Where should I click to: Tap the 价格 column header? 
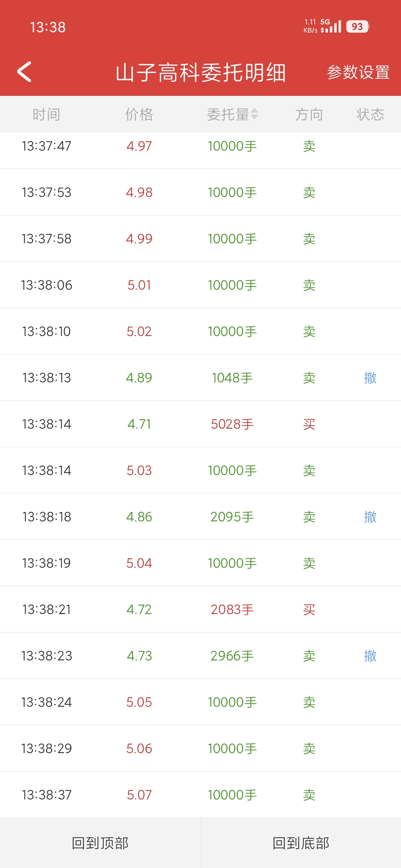tap(139, 115)
